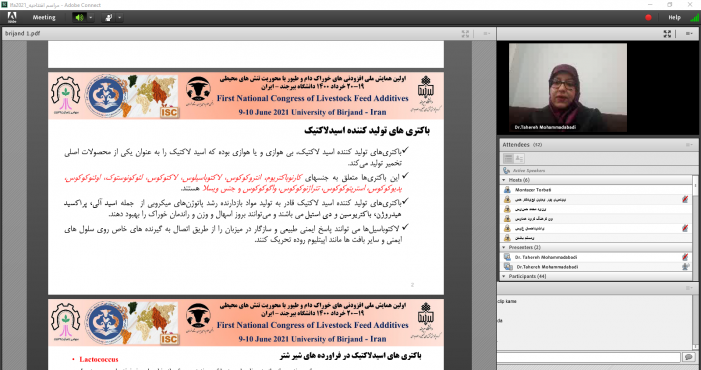701x370 pixels.
Task: Mute the green speaker audio icon
Action: (80, 18)
